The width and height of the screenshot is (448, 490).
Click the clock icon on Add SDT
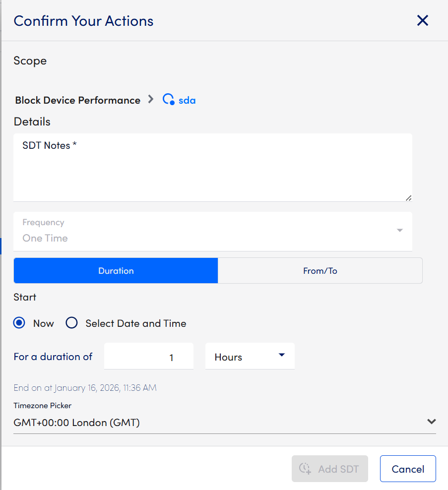point(305,469)
